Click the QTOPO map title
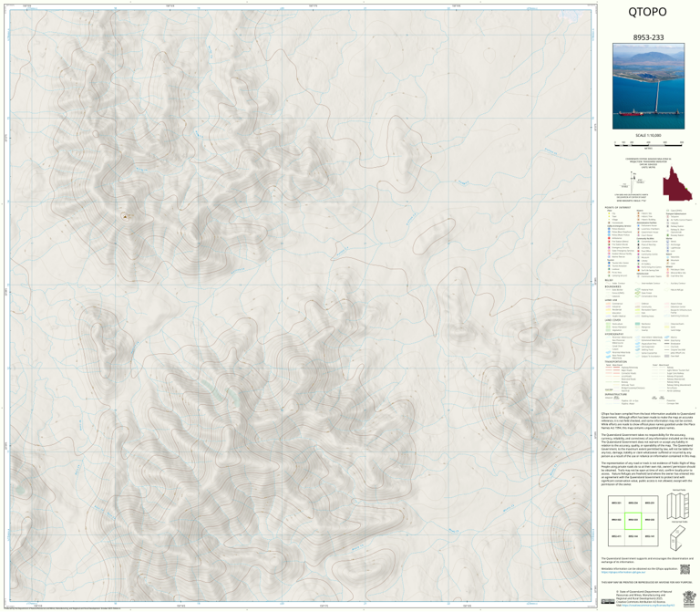 point(647,12)
